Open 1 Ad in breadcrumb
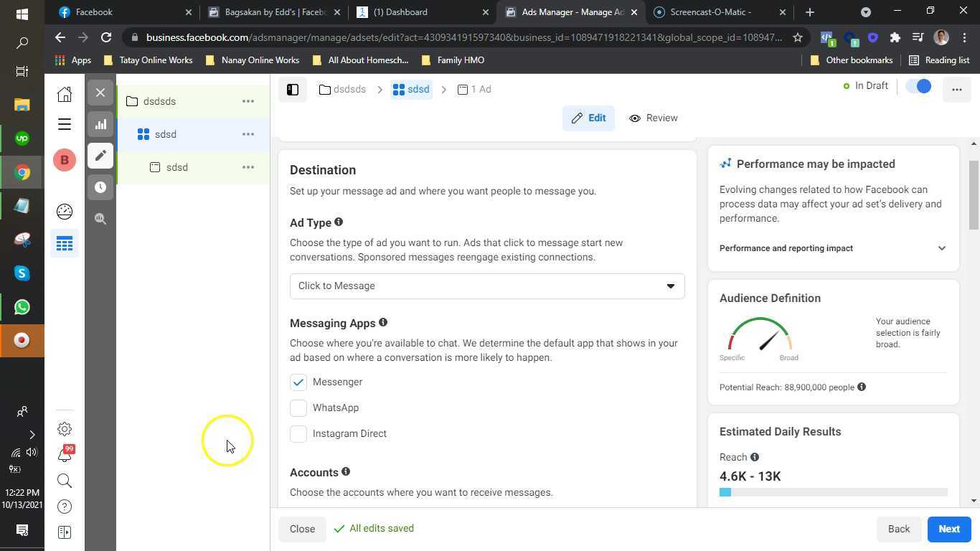This screenshot has width=980, height=551. pos(474,90)
